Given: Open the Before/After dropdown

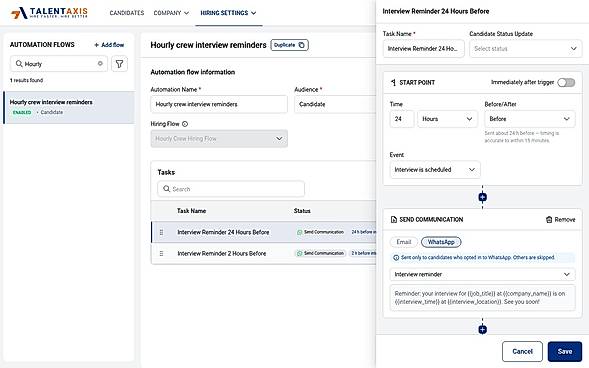Looking at the screenshot, I should 530,119.
